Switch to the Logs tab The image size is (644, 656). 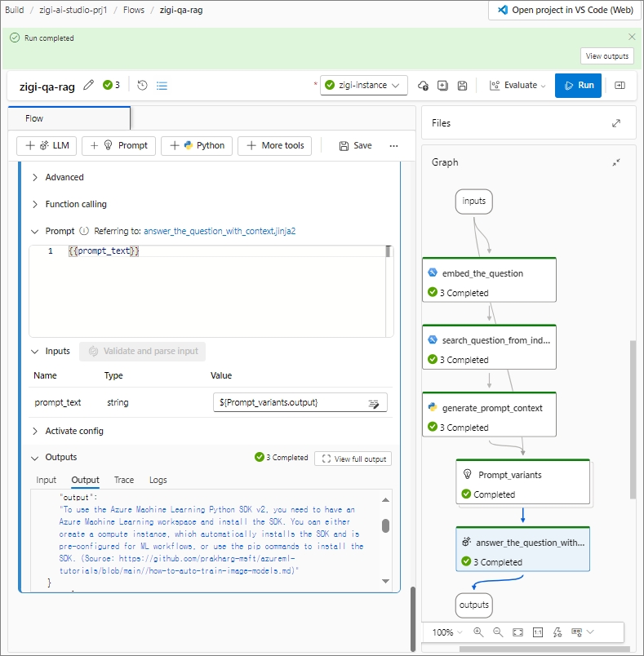pyautogui.click(x=158, y=480)
